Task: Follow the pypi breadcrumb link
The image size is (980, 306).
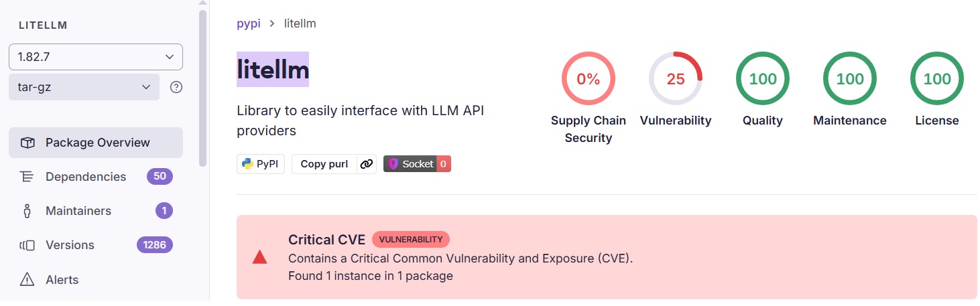Action: pos(248,23)
